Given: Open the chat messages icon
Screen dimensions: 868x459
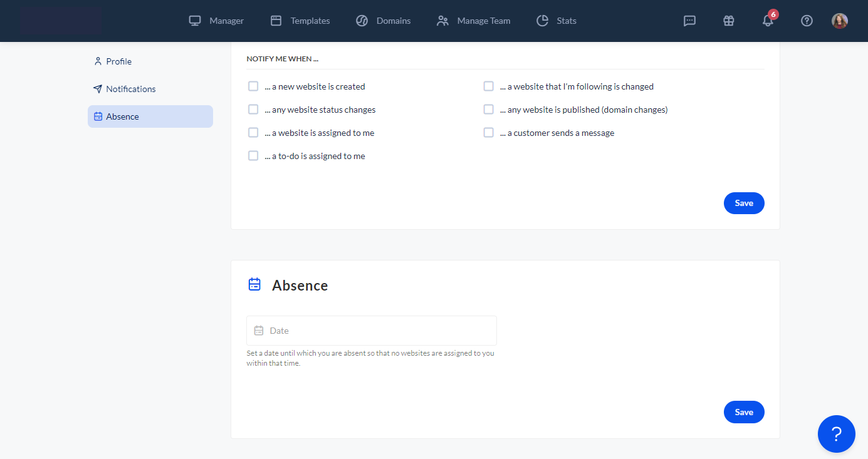Looking at the screenshot, I should click(689, 21).
